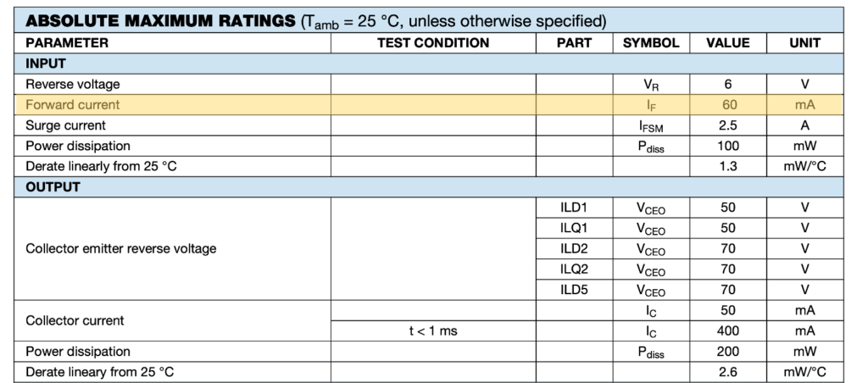
Task: Click the PARAMETER column header
Action: pyautogui.click(x=68, y=42)
